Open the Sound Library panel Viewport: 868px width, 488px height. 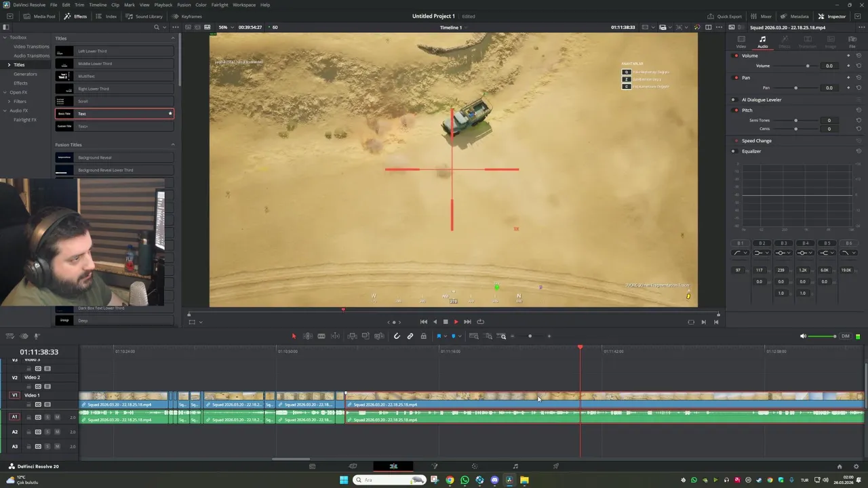click(144, 16)
